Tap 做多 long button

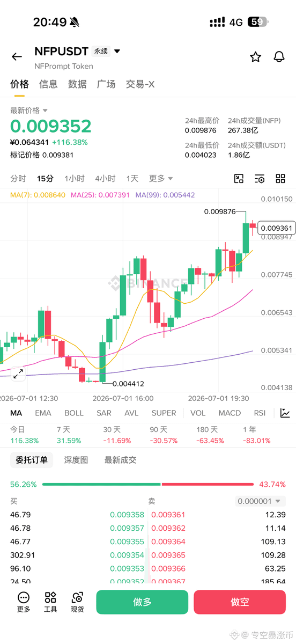click(x=142, y=602)
